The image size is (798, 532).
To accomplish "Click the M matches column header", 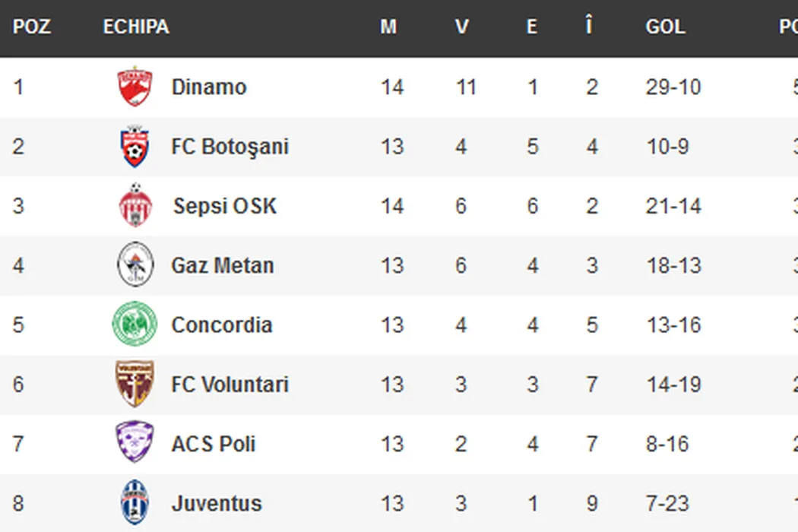I will [388, 27].
